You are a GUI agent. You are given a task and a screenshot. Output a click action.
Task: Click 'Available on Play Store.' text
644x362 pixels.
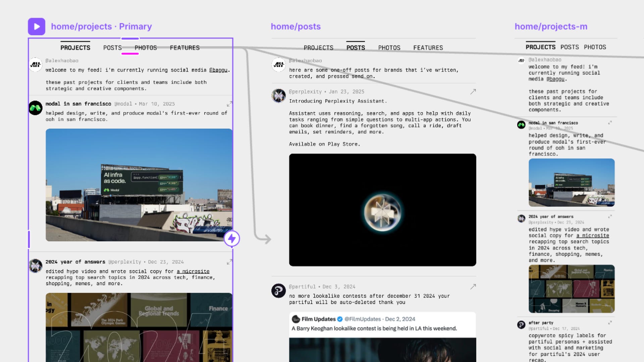click(325, 144)
